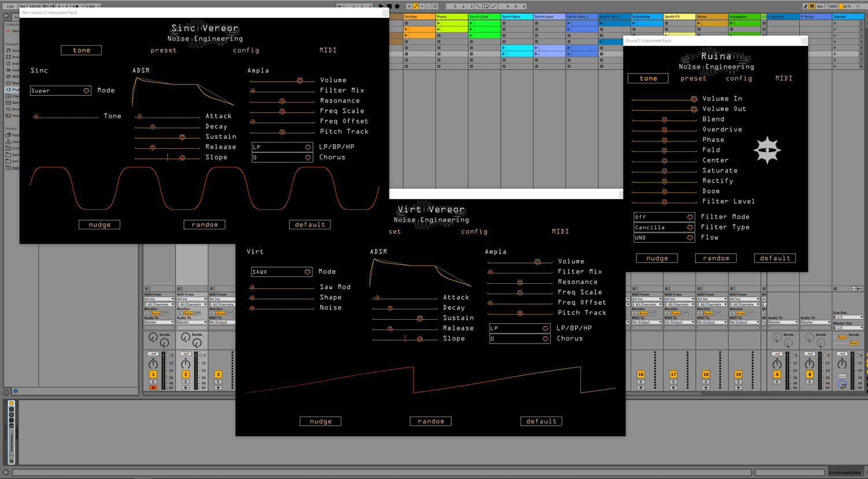Screen dimensions: 868x479
Task: Click Link button in top bar
Action: tap(10, 6)
